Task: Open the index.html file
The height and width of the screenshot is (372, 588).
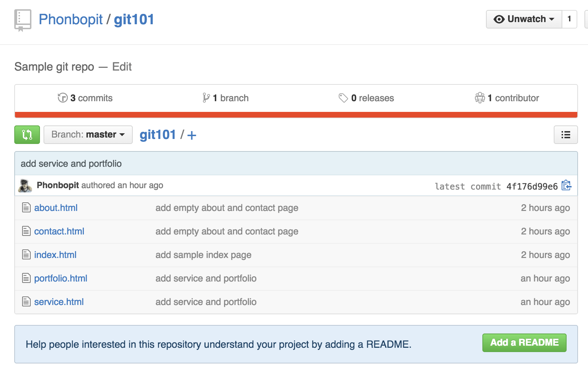Action: pos(55,255)
